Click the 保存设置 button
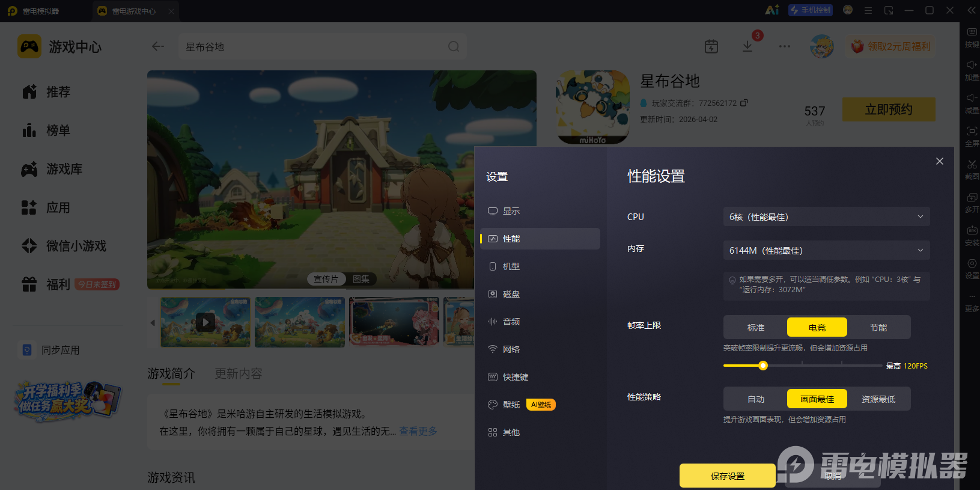Image resolution: width=980 pixels, height=490 pixels. click(728, 476)
